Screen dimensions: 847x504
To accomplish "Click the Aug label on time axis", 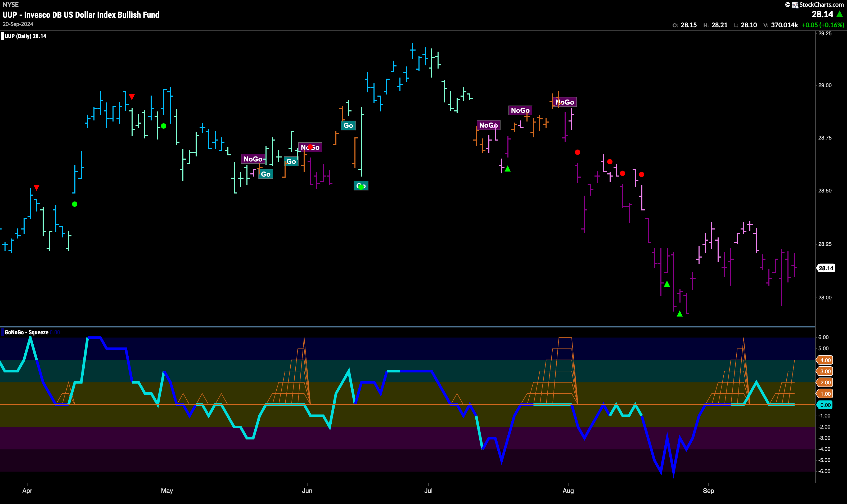I will [568, 490].
